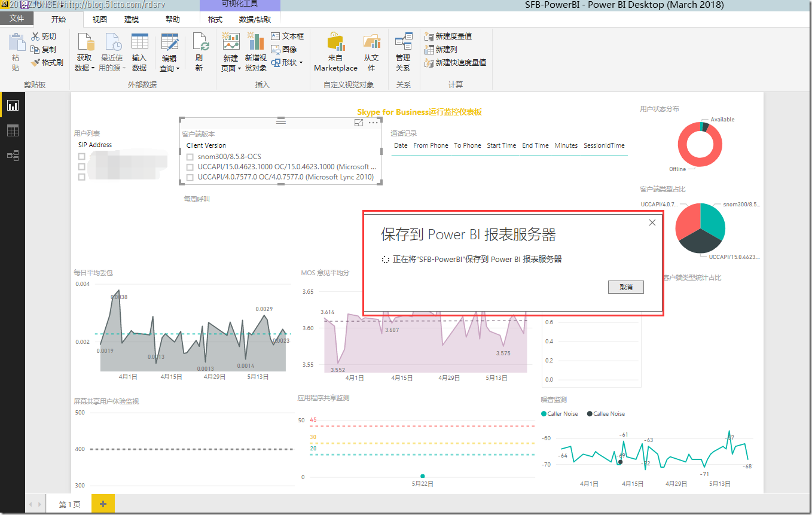Check the third SIP Address checkbox
Screen dimensions: 812x515
[82, 177]
